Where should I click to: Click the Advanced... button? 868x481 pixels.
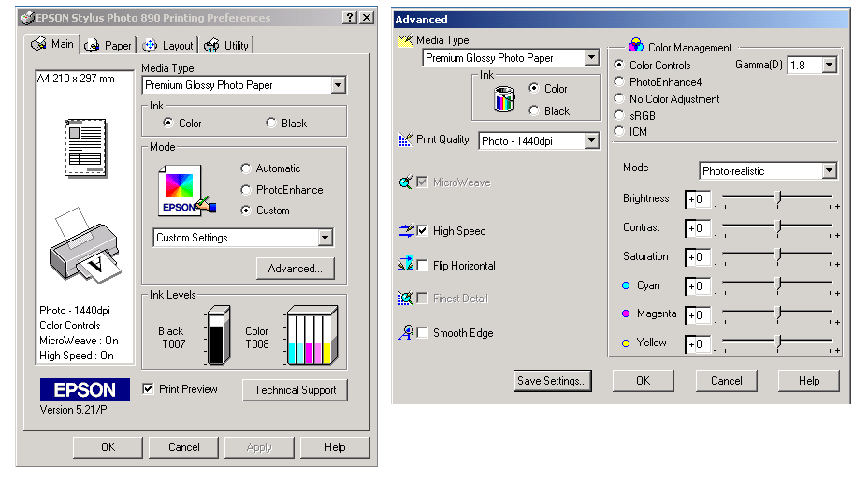295,269
